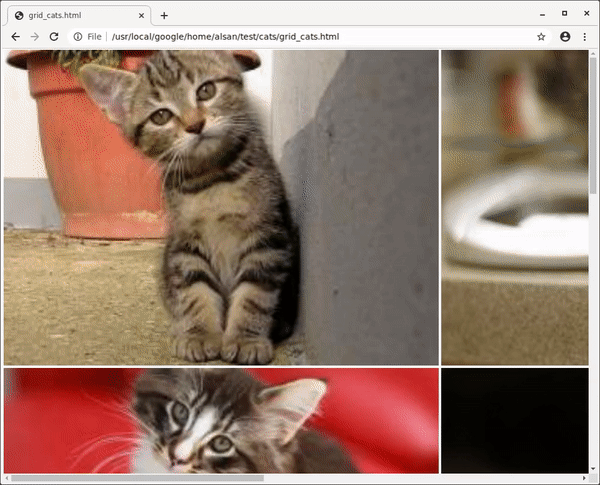
Task: Click the blurry white bowl image
Action: click(515, 207)
